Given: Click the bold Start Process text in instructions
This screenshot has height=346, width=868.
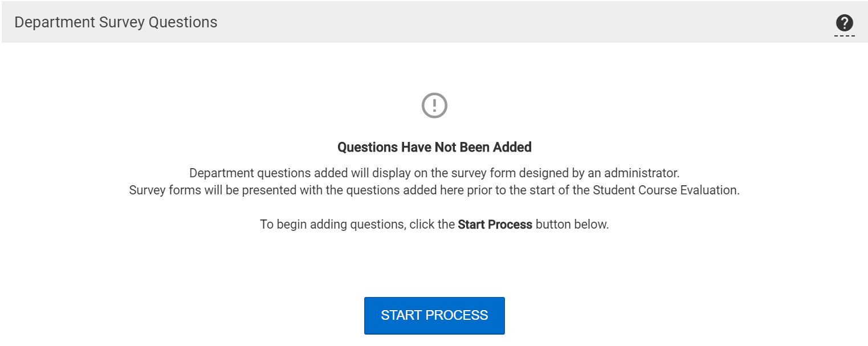Looking at the screenshot, I should (495, 225).
